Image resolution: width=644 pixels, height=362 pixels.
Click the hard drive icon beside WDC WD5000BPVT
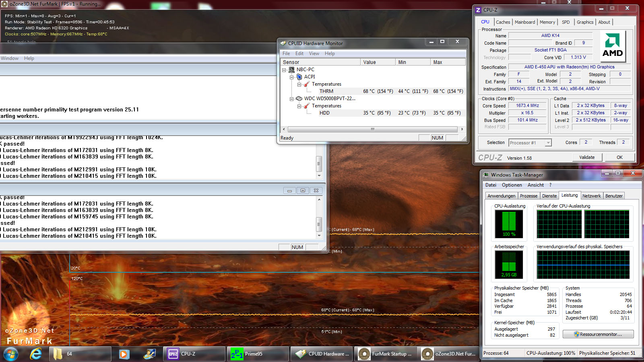[x=299, y=99]
